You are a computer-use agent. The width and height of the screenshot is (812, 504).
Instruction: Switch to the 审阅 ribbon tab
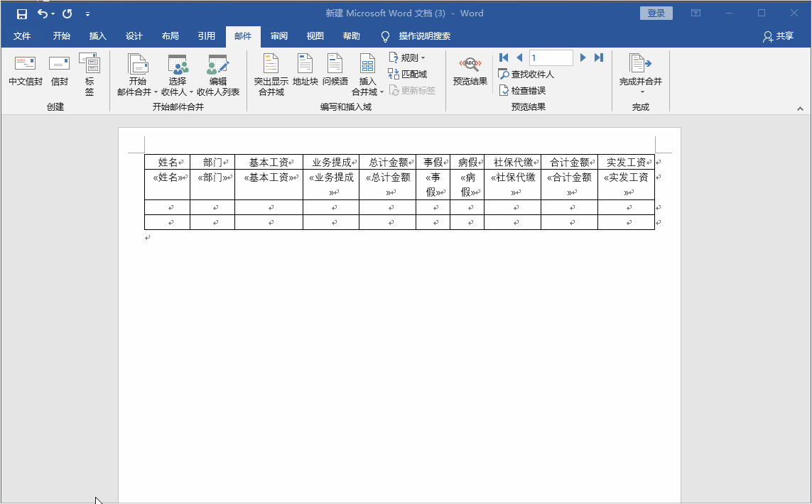pyautogui.click(x=278, y=36)
